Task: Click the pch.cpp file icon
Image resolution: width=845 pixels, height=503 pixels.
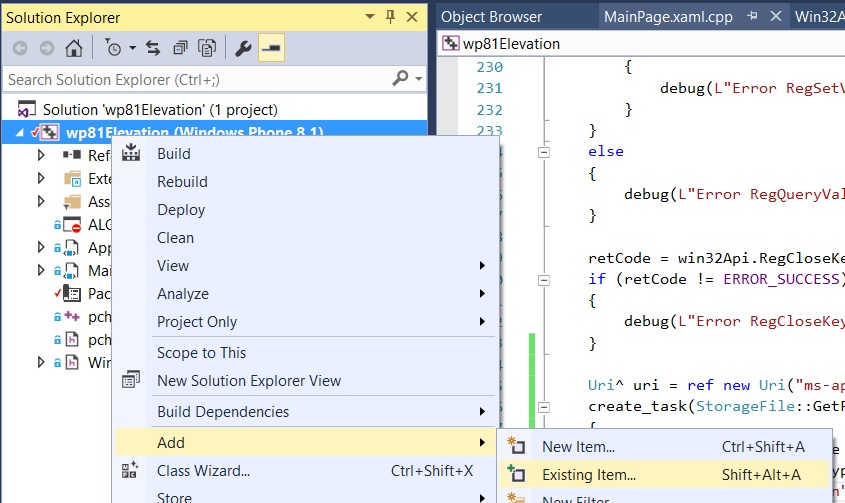Action: point(72,316)
